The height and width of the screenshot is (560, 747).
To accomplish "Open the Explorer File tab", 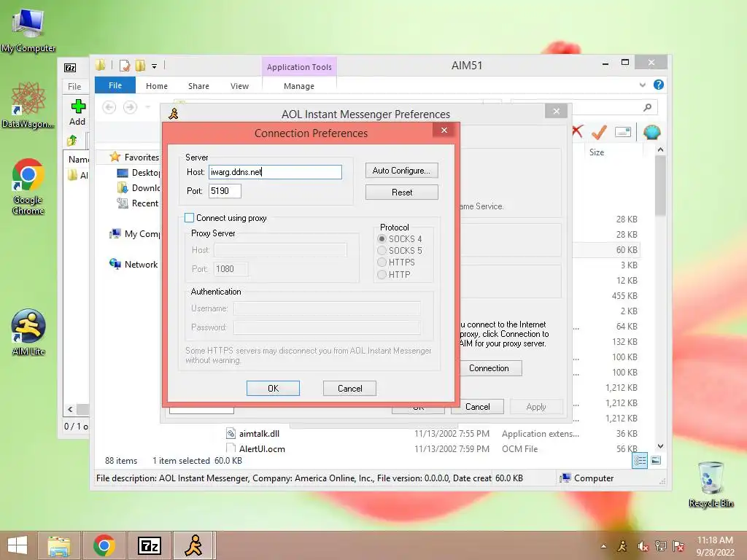I will coord(115,86).
